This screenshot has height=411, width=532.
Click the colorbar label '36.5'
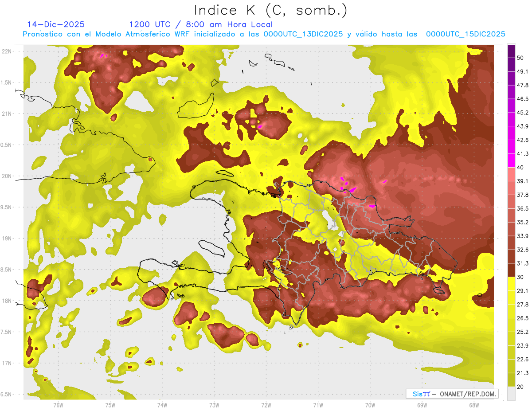click(x=523, y=208)
